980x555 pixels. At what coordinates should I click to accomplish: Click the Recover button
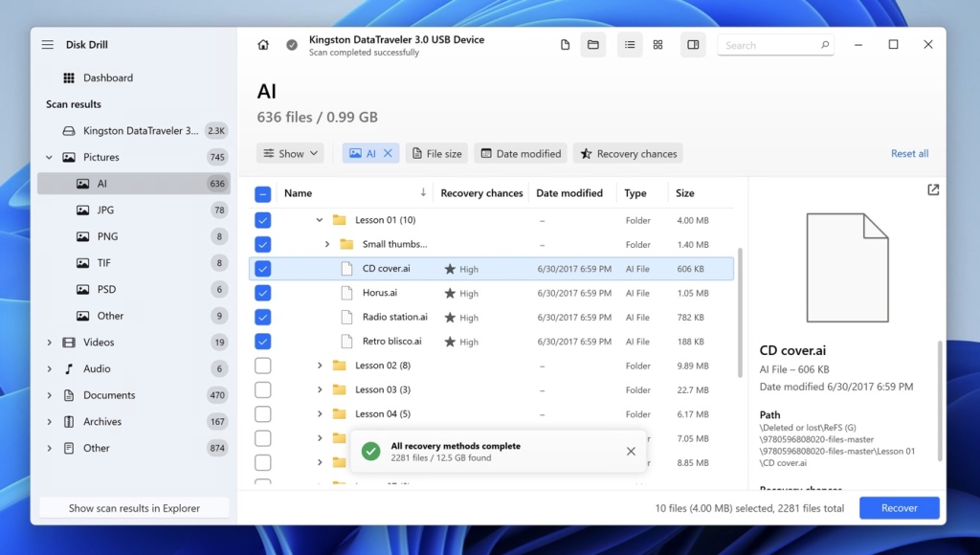pyautogui.click(x=899, y=508)
